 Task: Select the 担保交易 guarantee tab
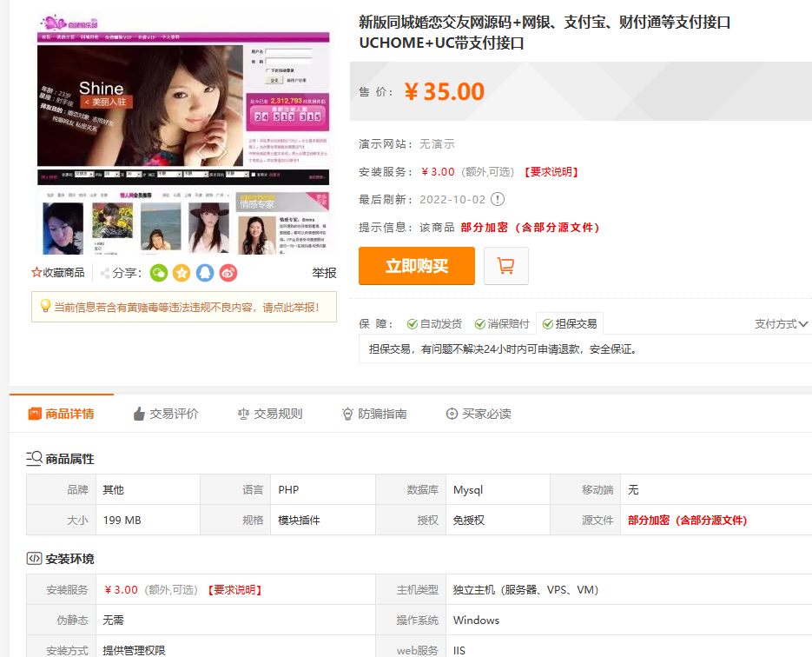point(570,324)
